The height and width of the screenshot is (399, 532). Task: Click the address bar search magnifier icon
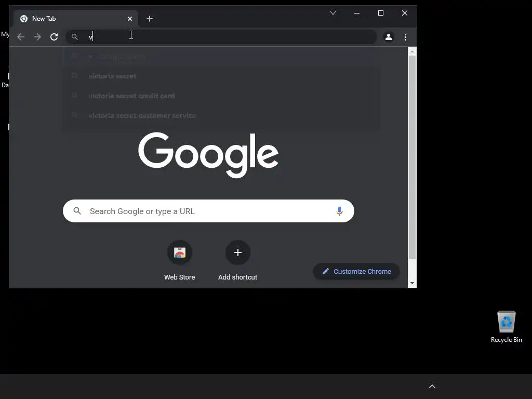(75, 37)
